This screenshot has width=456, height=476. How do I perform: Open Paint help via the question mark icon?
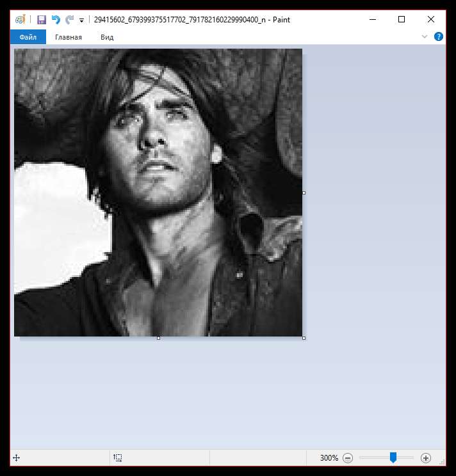438,36
